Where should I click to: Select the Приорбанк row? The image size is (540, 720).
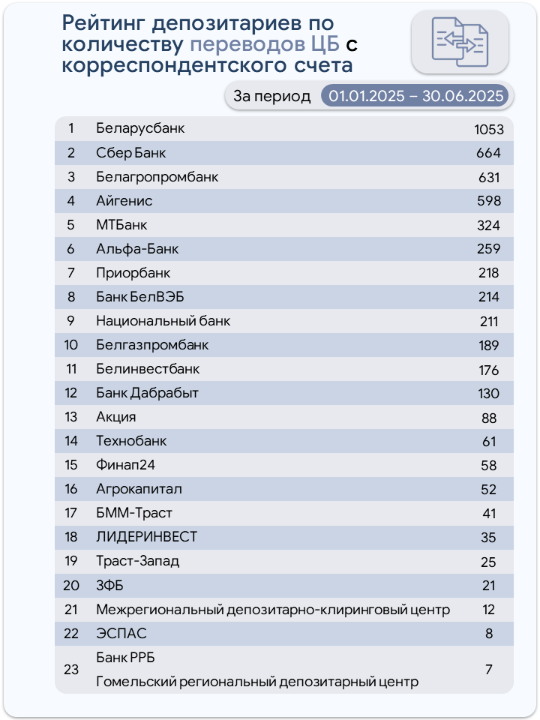284,273
